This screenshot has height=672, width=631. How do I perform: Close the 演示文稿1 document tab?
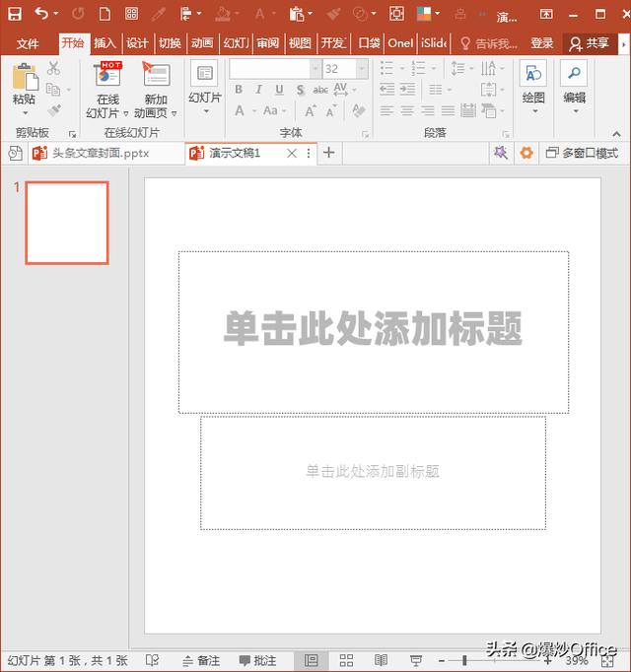coord(292,153)
